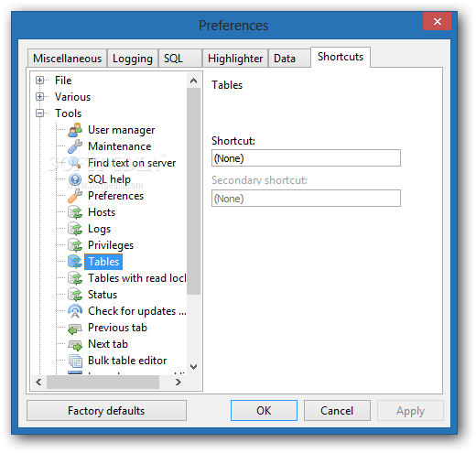Select the Various tree item
This screenshot has width=476, height=453.
click(x=72, y=97)
